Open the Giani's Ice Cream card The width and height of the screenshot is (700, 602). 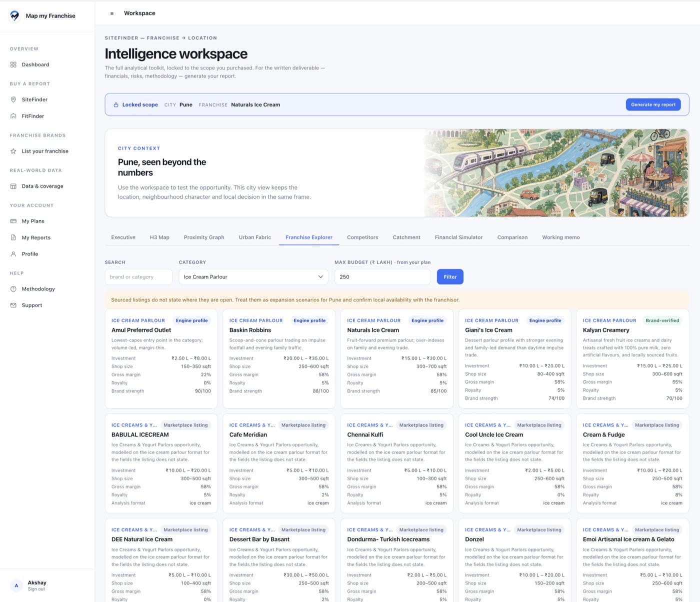click(x=514, y=359)
